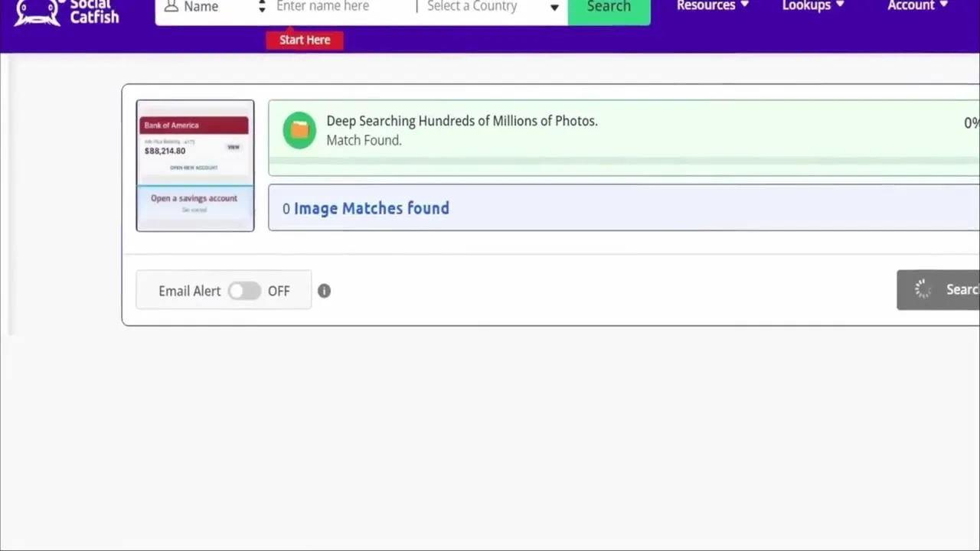
Task: Expand the Select a Country dropdown
Action: pos(493,7)
